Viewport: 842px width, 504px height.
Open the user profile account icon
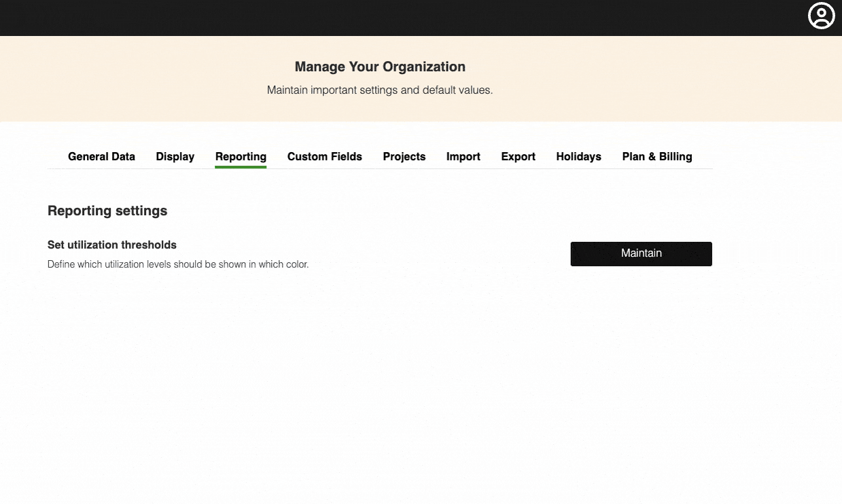(x=821, y=16)
